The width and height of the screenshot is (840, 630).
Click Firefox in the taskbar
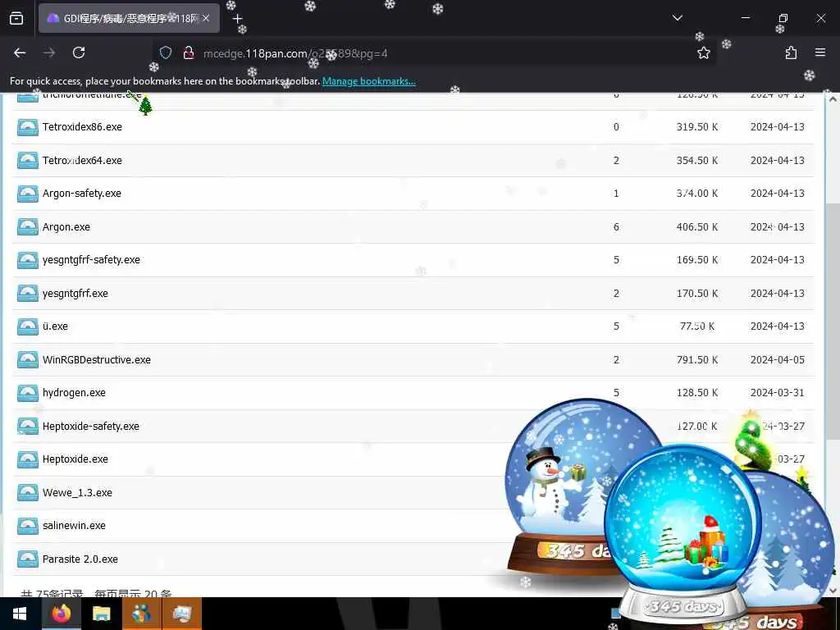pos(61,614)
